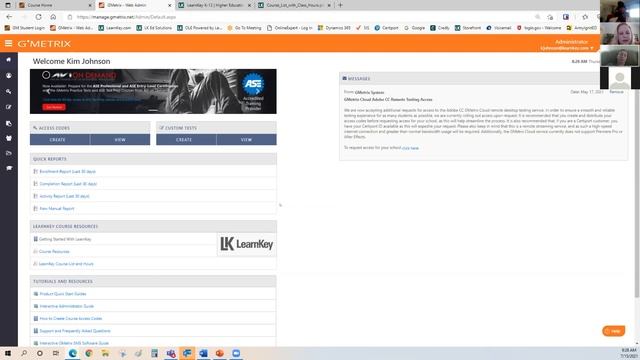Screen dimensions: 640x360
Task: Open the user profile icon in sidebar
Action: 9,76
